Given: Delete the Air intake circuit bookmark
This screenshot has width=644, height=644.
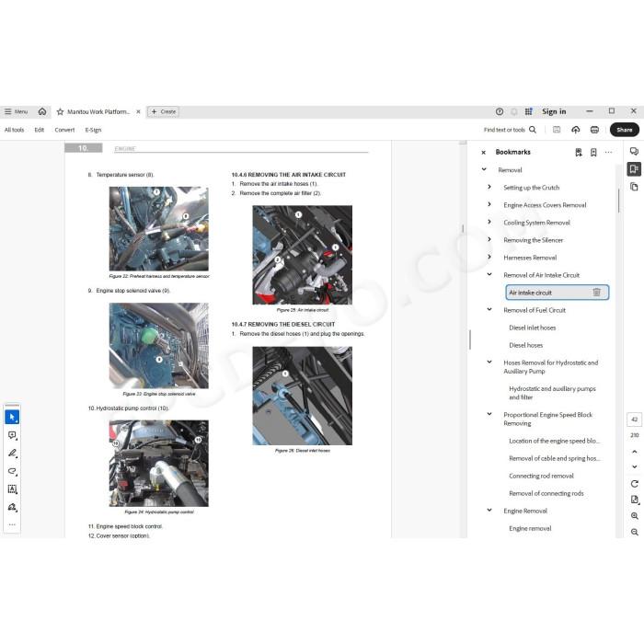Looking at the screenshot, I should point(596,292).
